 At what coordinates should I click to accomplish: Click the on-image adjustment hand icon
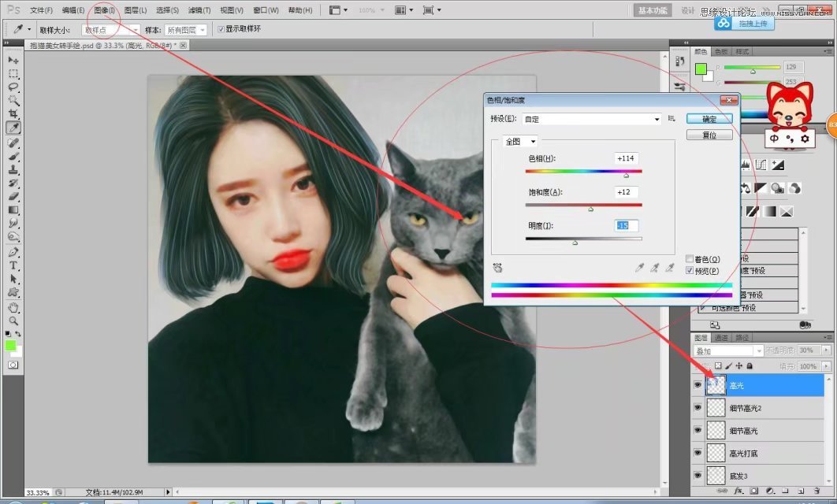[x=497, y=267]
